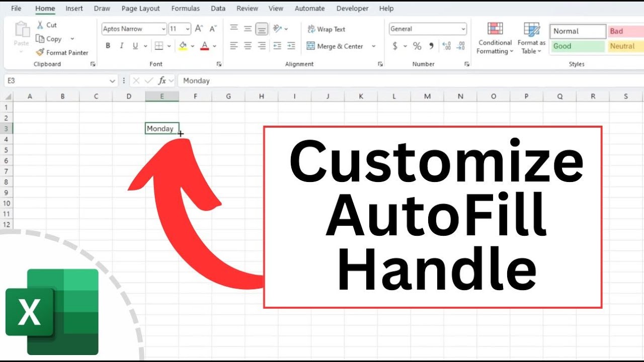The width and height of the screenshot is (644, 362).
Task: Switch to the Page Layout tab
Action: click(x=140, y=9)
